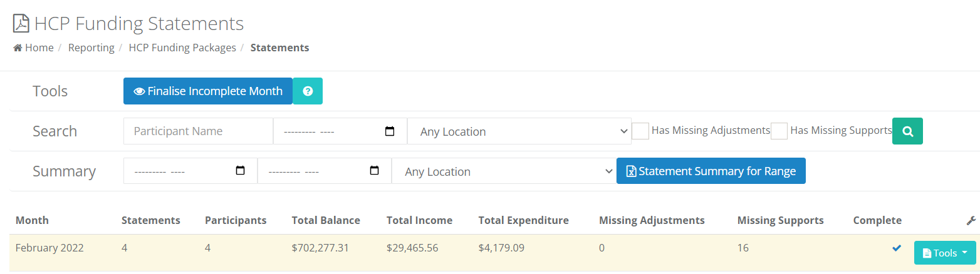
Task: Open calendar picker in first Summary date field
Action: tap(240, 171)
